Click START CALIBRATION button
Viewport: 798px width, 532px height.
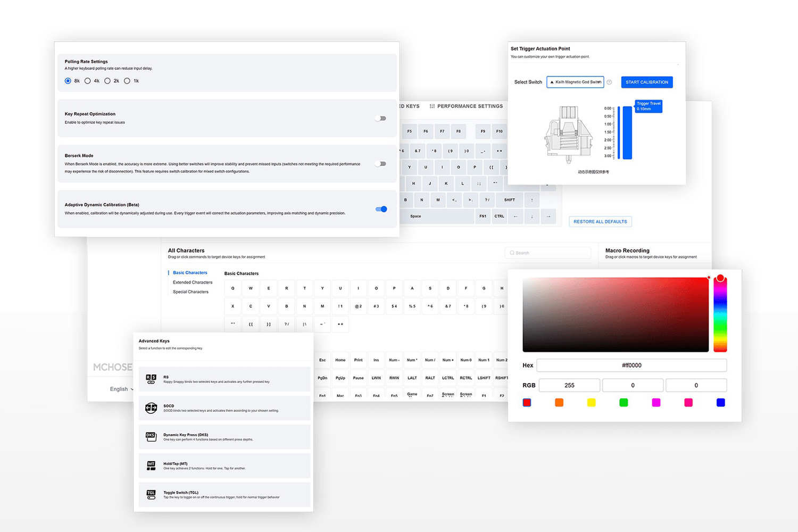(647, 82)
